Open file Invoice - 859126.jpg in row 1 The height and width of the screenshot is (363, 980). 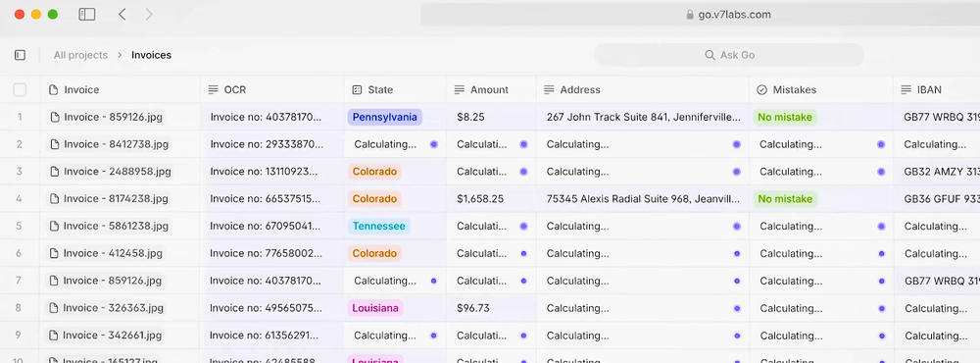tap(106, 117)
